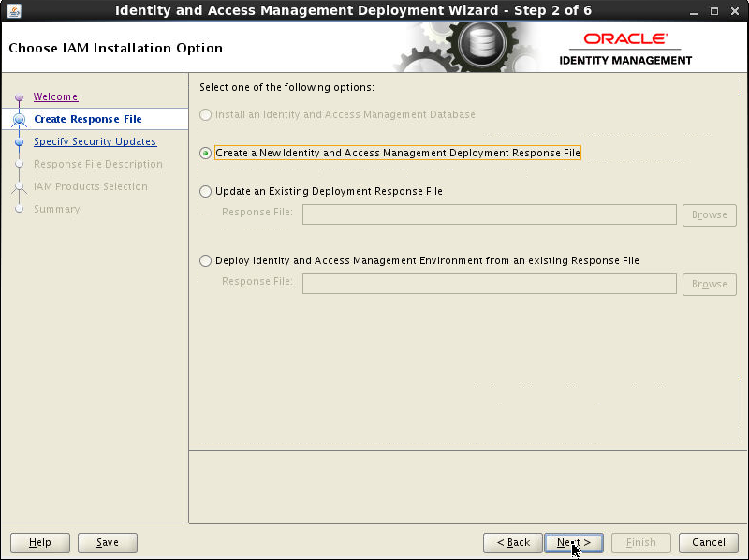
Task: Click Browse beside the Update Response File field
Action: click(x=709, y=214)
